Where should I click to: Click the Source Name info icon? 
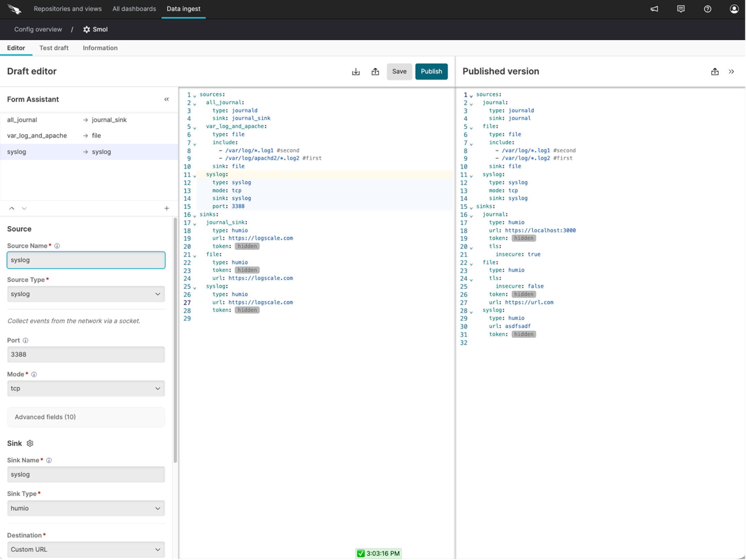[x=57, y=246]
